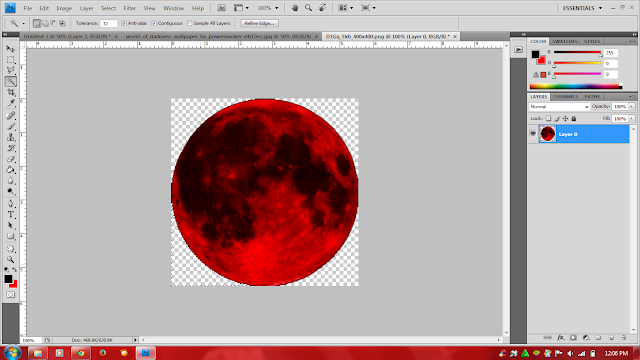Screen dimensions: 640x360
Task: Click the Add to Selection mode button
Action: point(45,23)
